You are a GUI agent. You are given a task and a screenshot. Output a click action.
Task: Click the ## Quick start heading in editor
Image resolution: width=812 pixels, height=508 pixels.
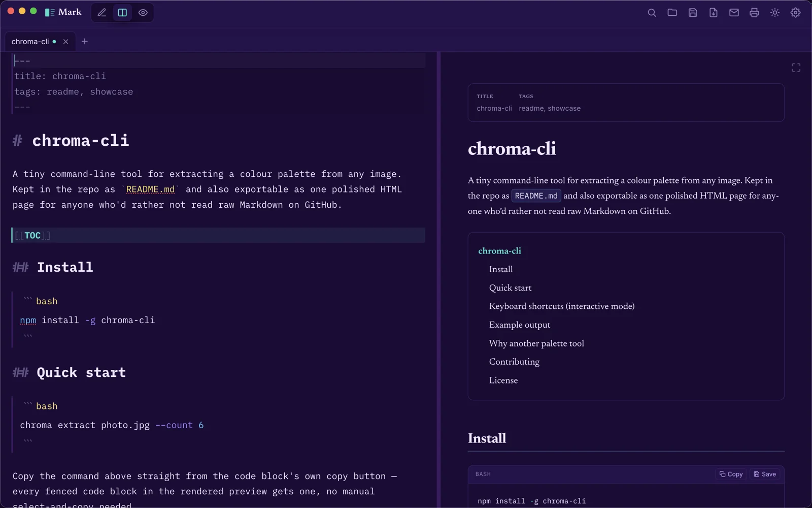[x=69, y=372]
